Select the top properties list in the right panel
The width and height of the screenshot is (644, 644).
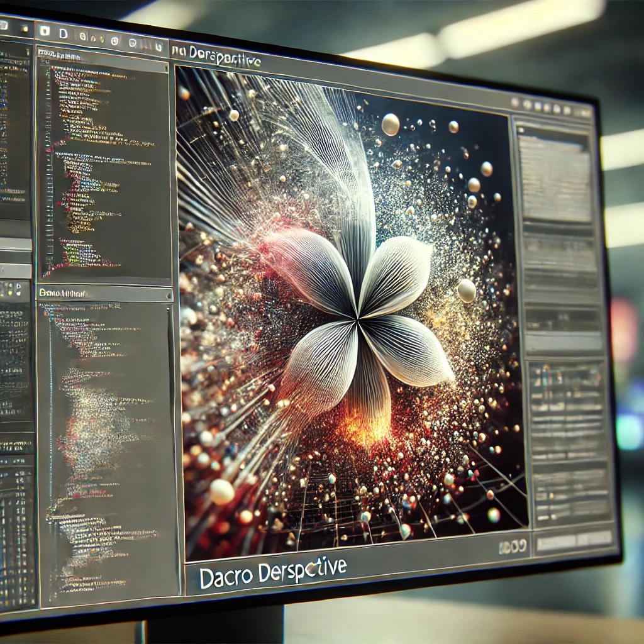point(555,177)
